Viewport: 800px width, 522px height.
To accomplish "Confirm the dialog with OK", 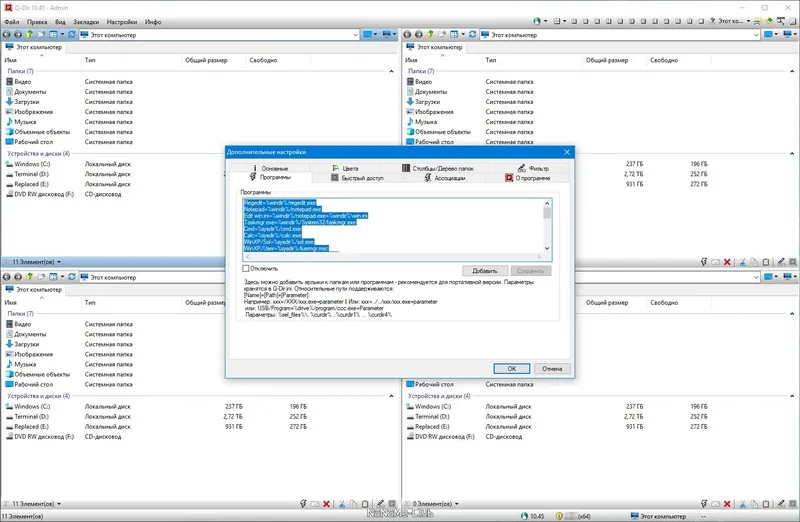I will tap(512, 368).
